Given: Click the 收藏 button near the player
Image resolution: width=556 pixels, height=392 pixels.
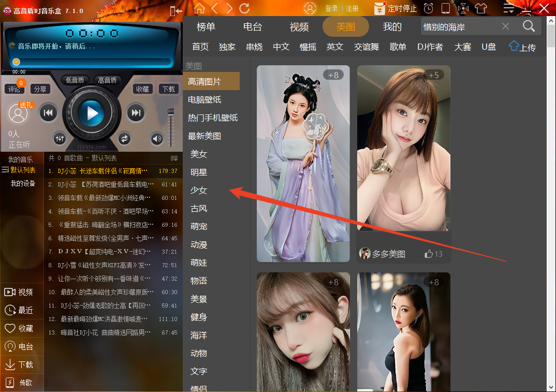Looking at the screenshot, I should point(142,89).
